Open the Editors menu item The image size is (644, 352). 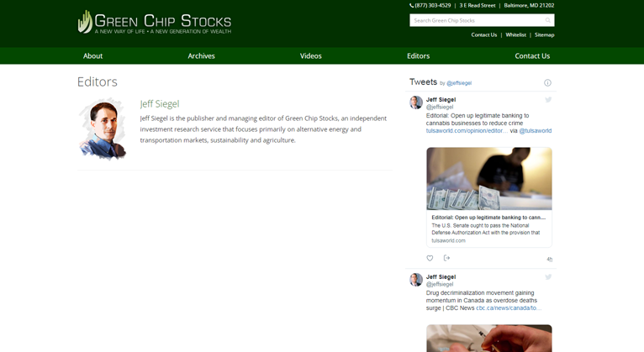click(x=418, y=55)
